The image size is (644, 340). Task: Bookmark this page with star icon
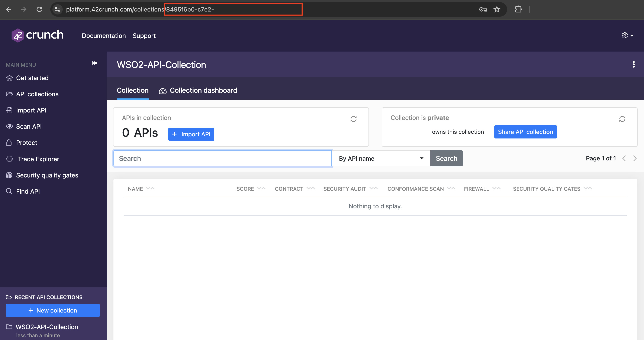click(496, 10)
